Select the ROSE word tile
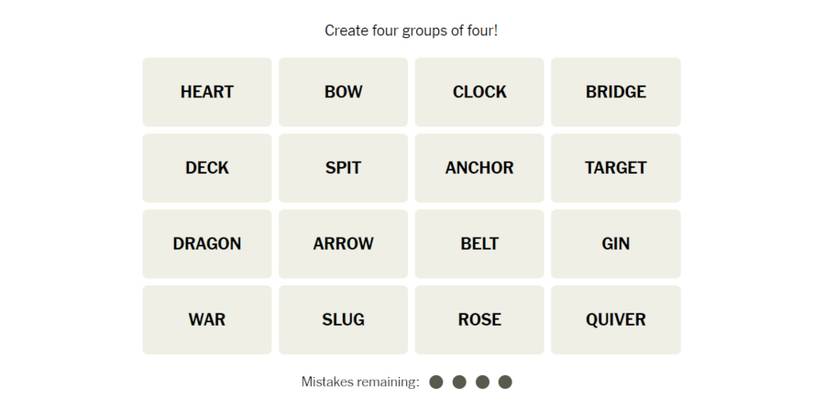 (x=479, y=320)
